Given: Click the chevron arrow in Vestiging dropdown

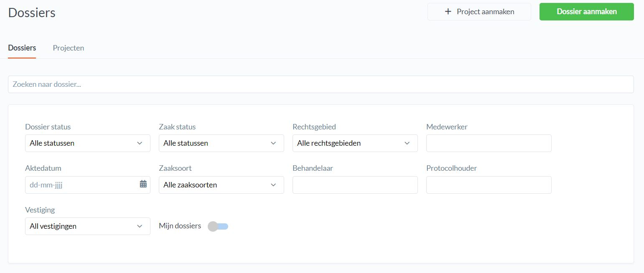Looking at the screenshot, I should [140, 226].
